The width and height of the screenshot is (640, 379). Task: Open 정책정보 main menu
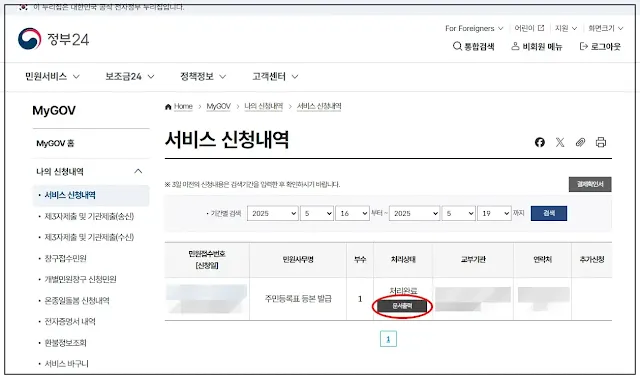pyautogui.click(x=203, y=76)
